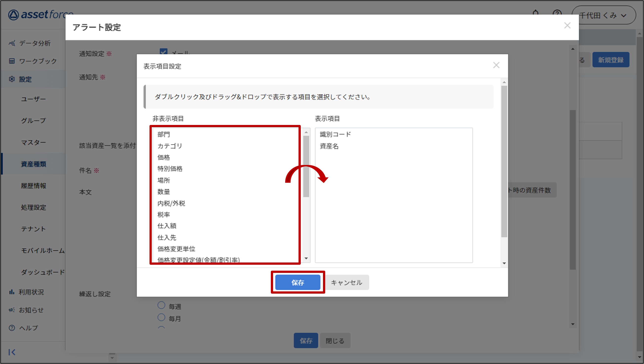Click the 保存 button in 表示項目設定 dialog
The image size is (644, 364).
[x=298, y=283]
